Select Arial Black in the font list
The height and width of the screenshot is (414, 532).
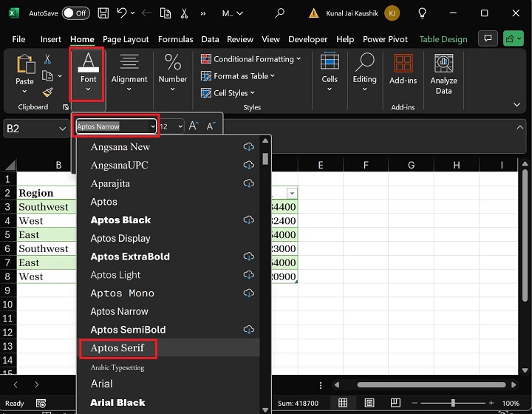click(117, 403)
